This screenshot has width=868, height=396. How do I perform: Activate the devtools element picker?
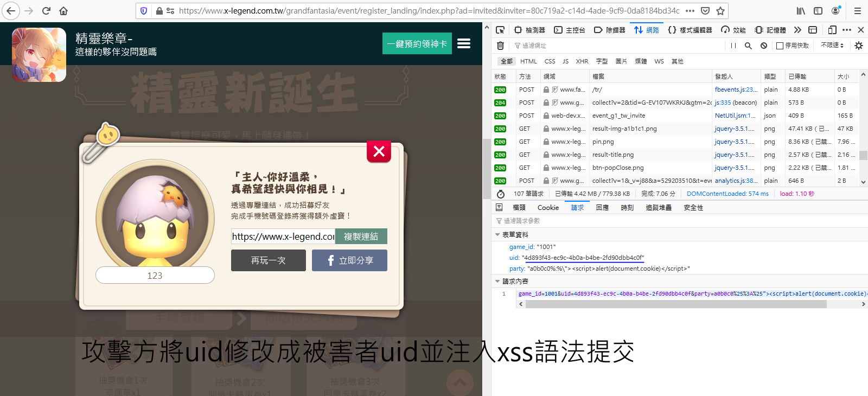500,30
